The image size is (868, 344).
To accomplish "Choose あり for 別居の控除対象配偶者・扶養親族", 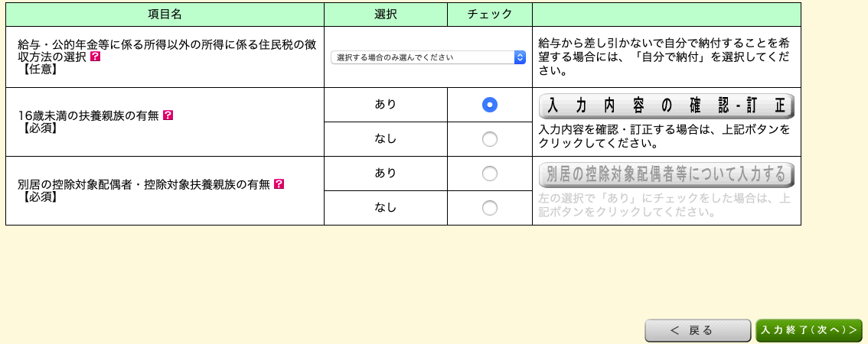I will (489, 174).
